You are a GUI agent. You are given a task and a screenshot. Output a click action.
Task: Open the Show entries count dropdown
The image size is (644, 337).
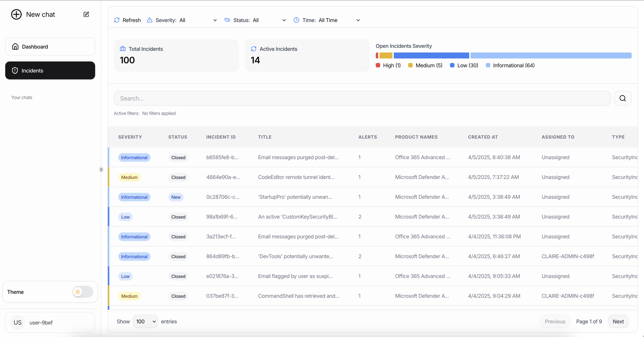click(x=145, y=321)
